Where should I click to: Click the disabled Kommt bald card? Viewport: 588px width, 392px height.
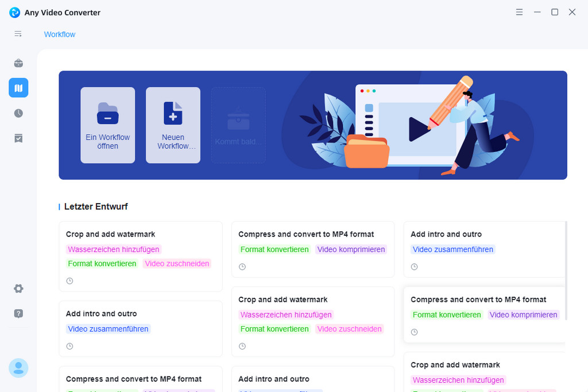(x=238, y=125)
